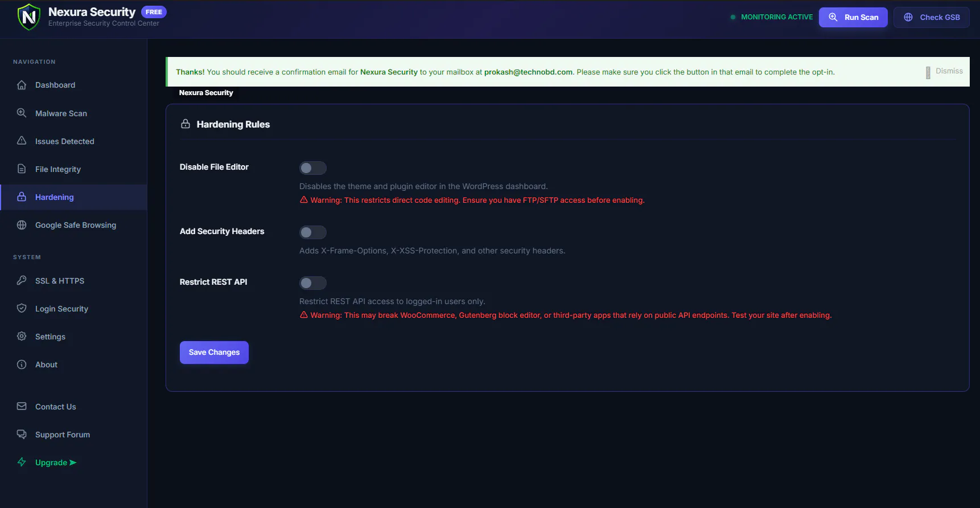The width and height of the screenshot is (980, 508).
Task: Go to Login Security page
Action: coord(73,309)
